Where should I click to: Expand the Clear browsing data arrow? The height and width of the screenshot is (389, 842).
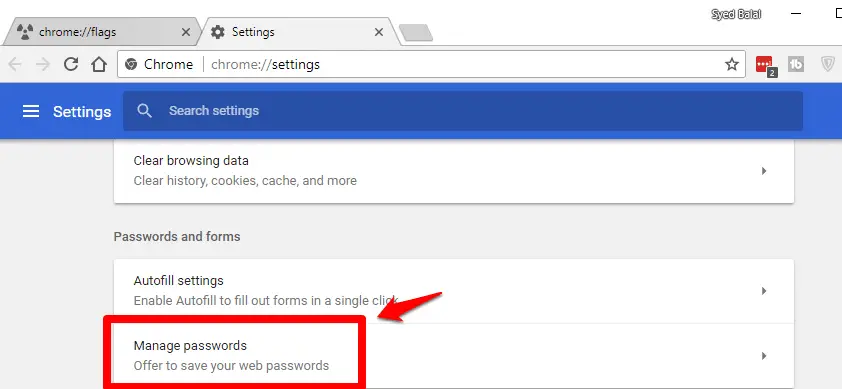pos(764,171)
